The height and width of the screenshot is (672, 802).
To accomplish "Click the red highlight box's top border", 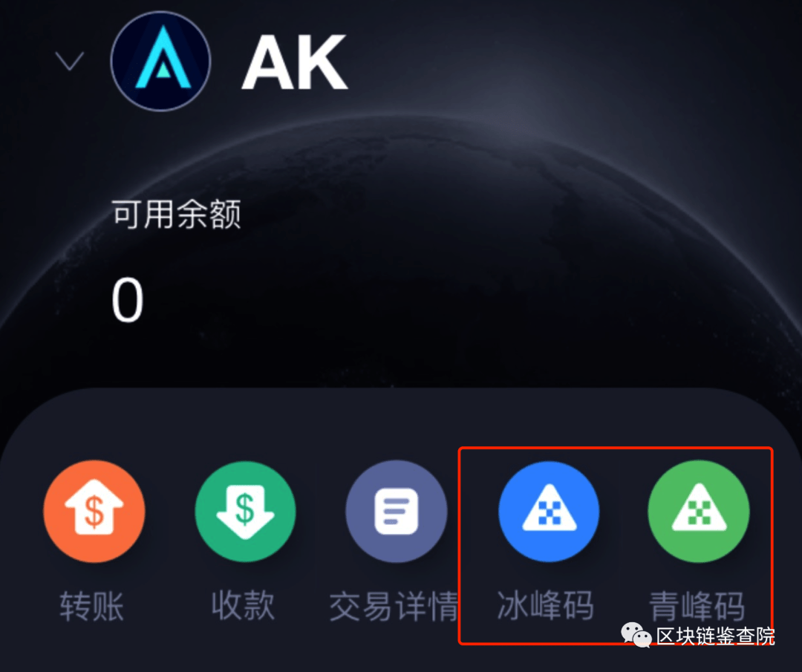I will pos(616,448).
